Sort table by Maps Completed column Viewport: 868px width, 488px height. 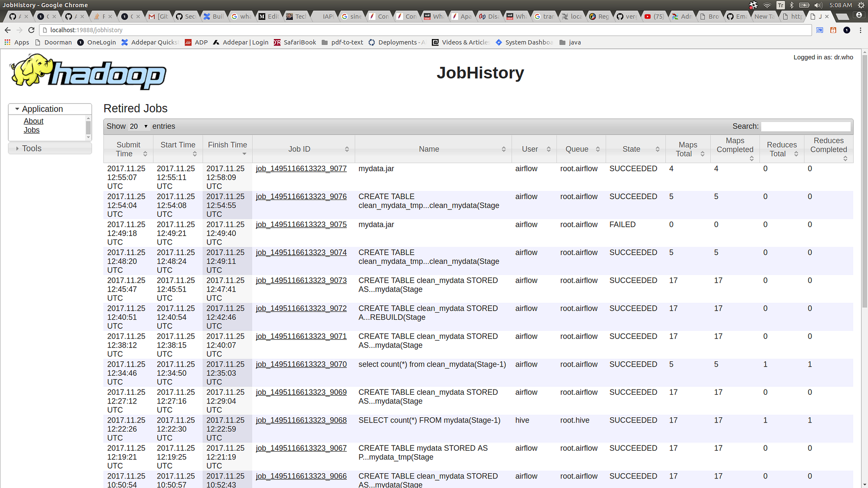tap(735, 149)
